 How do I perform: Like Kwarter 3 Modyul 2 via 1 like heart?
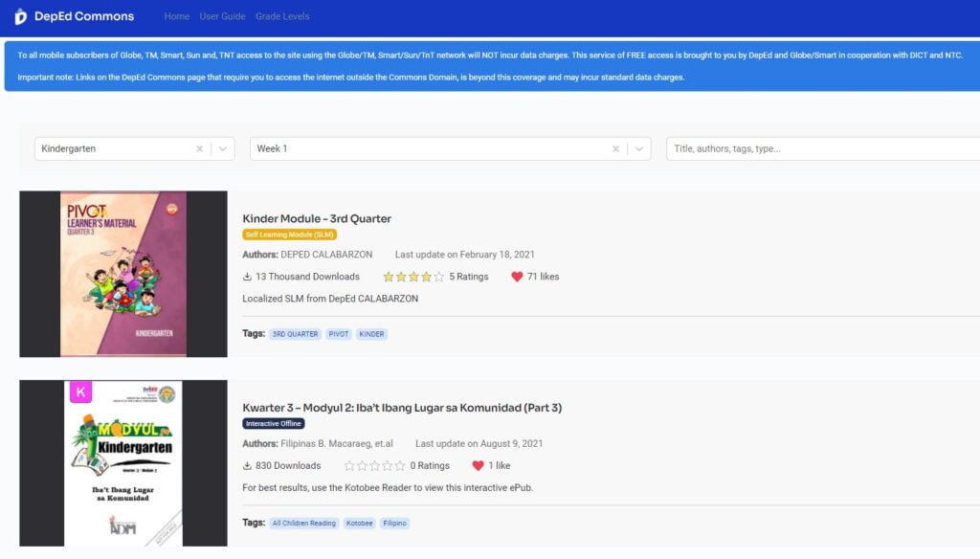tap(479, 466)
